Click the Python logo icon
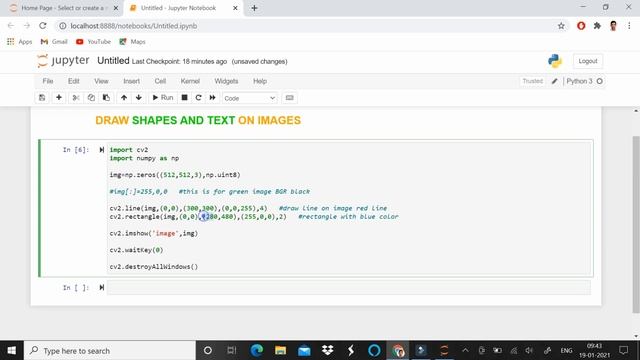 [555, 61]
